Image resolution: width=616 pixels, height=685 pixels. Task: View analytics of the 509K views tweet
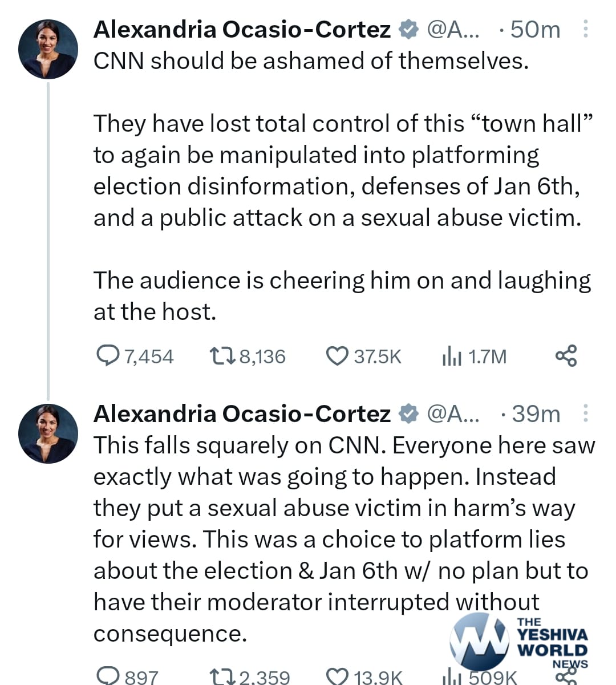tap(452, 677)
